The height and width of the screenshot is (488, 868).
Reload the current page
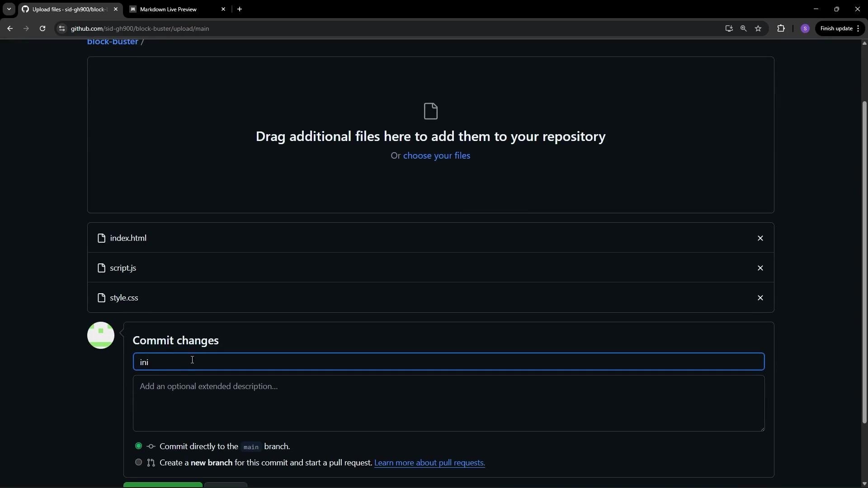point(42,28)
